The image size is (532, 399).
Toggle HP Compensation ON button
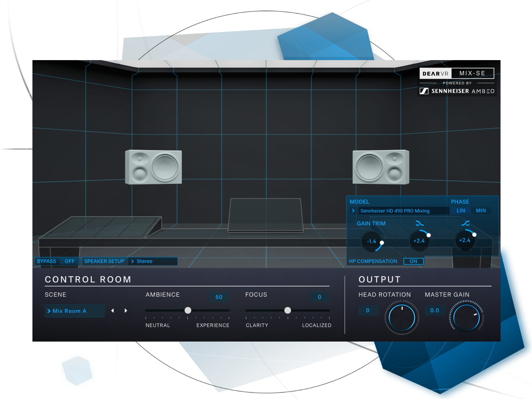(x=413, y=261)
